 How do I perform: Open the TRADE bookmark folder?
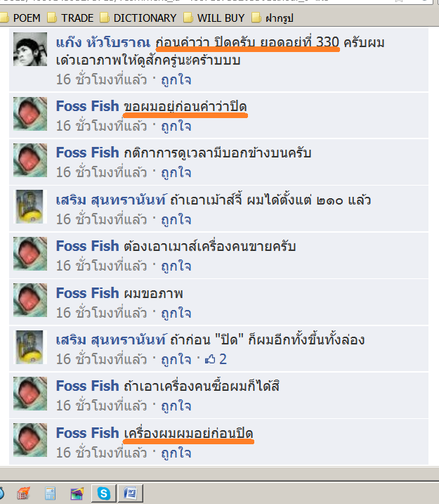tap(70, 18)
